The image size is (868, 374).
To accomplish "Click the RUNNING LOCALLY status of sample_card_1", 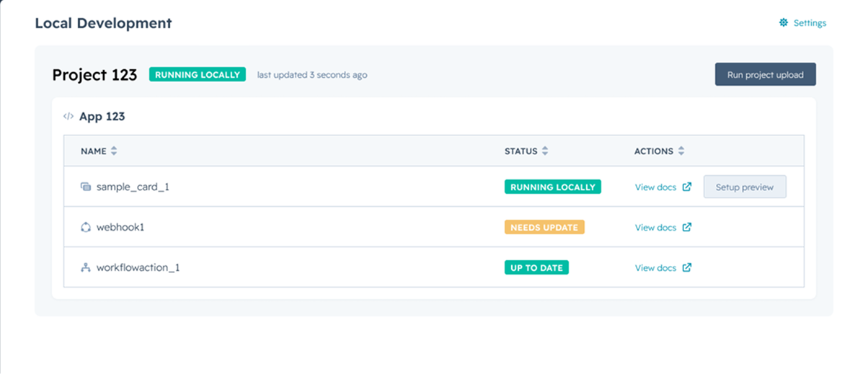I will pos(553,187).
